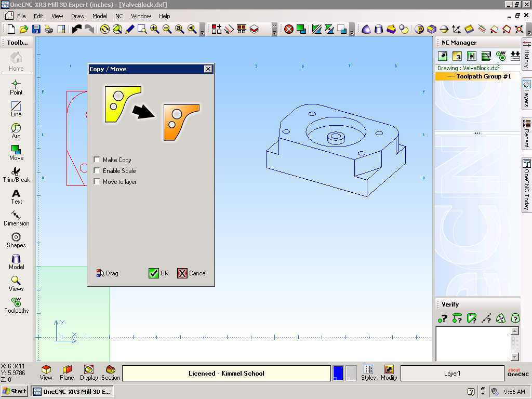
Task: Open the Views magnifier in the toolbox
Action: tap(16, 284)
